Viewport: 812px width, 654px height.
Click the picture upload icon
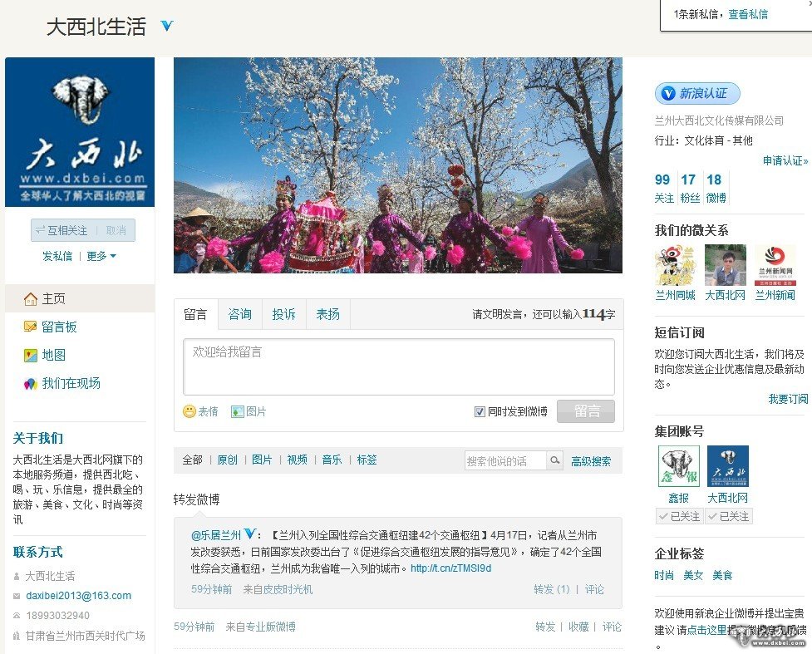(x=238, y=411)
